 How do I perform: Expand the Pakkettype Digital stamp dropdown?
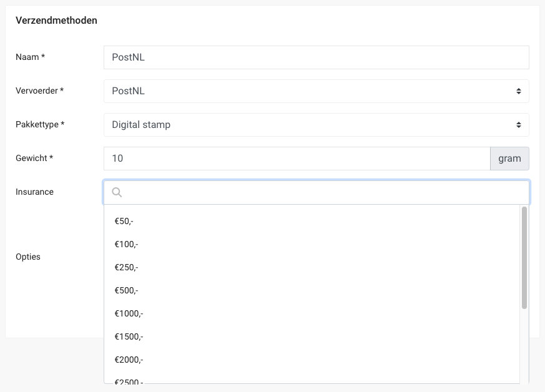pos(316,125)
